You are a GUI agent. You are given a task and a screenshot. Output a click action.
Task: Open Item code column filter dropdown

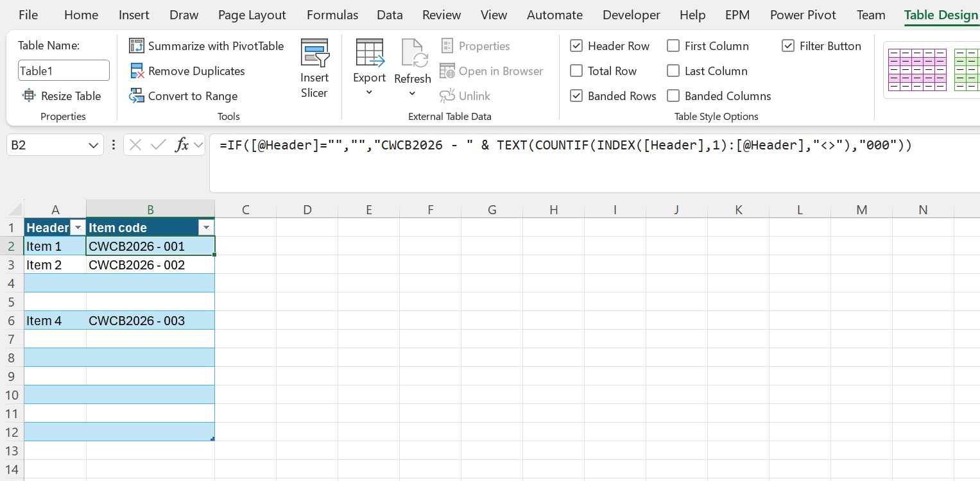point(206,228)
